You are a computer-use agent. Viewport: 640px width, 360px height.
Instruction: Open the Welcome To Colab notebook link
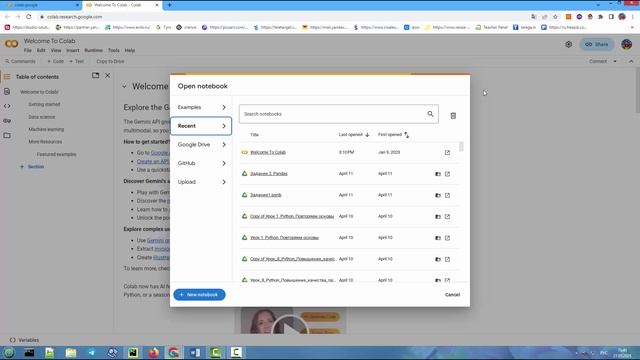pyautogui.click(x=268, y=152)
